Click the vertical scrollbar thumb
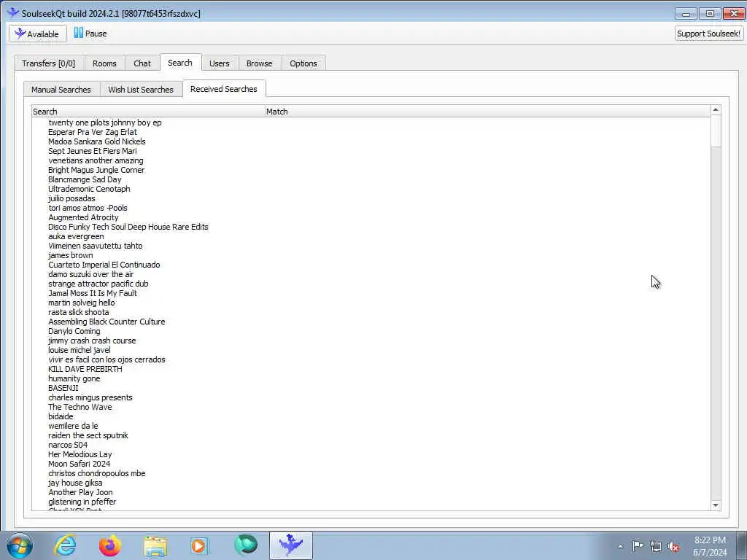The width and height of the screenshot is (747, 560). click(x=715, y=131)
